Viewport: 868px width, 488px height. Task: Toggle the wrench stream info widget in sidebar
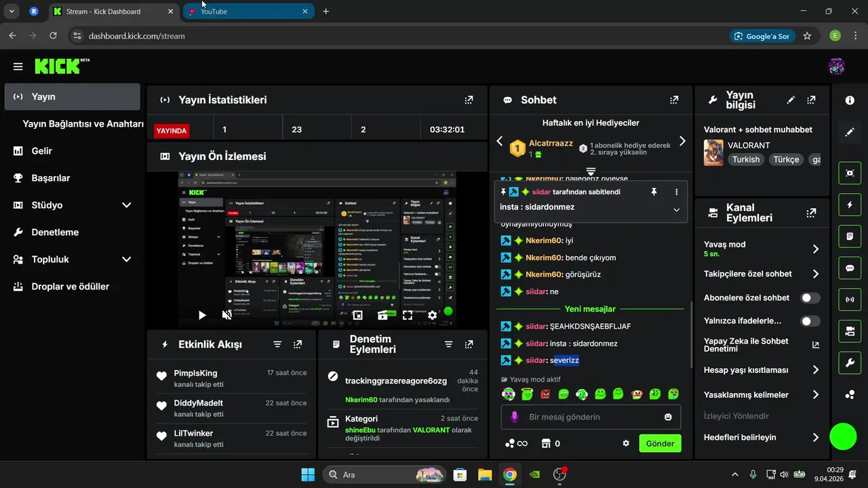[x=850, y=363]
